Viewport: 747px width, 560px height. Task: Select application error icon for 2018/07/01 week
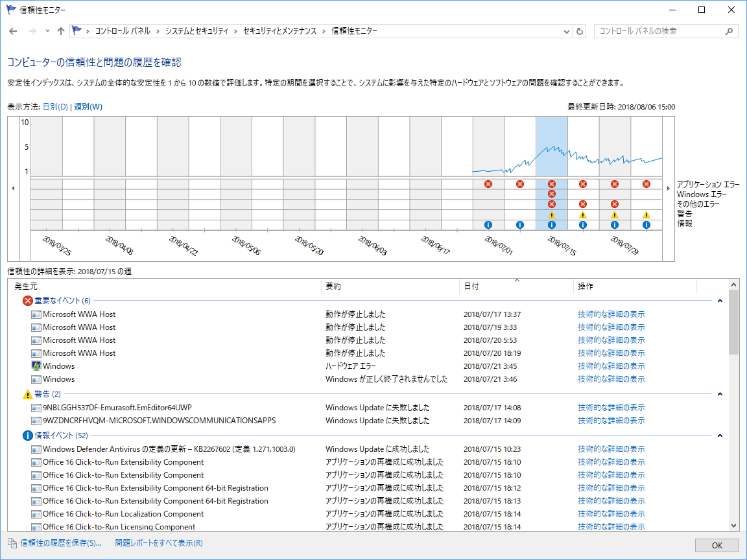click(488, 184)
